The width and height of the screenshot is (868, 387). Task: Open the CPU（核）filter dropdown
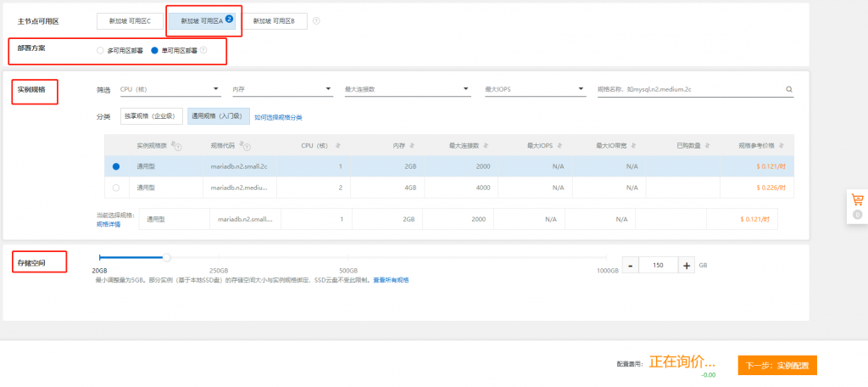tap(170, 89)
